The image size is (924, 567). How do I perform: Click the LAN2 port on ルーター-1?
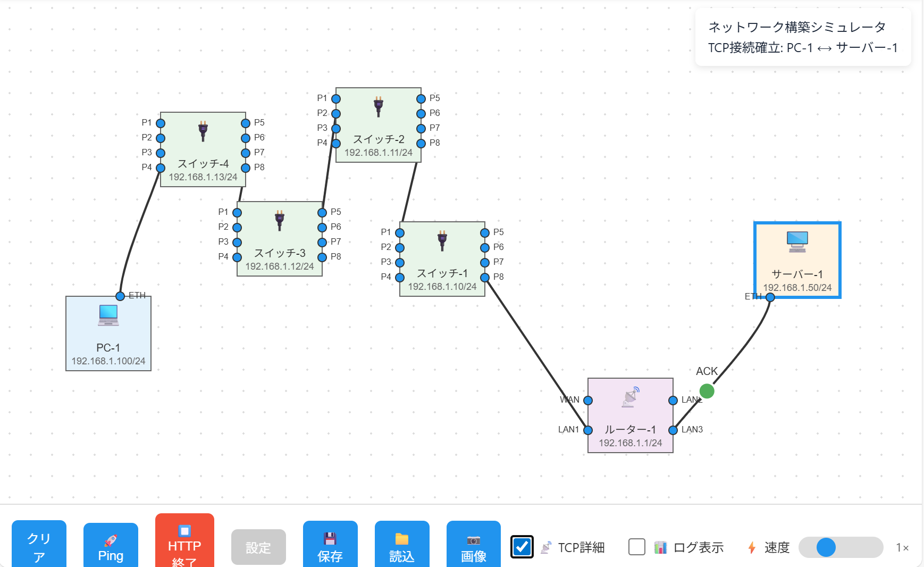click(x=673, y=400)
